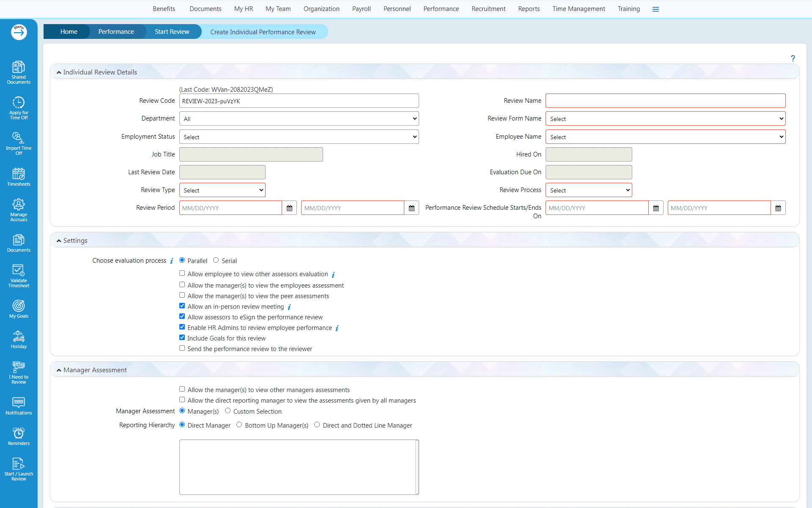Collapse the Settings section
The width and height of the screenshot is (812, 508).
tap(59, 241)
